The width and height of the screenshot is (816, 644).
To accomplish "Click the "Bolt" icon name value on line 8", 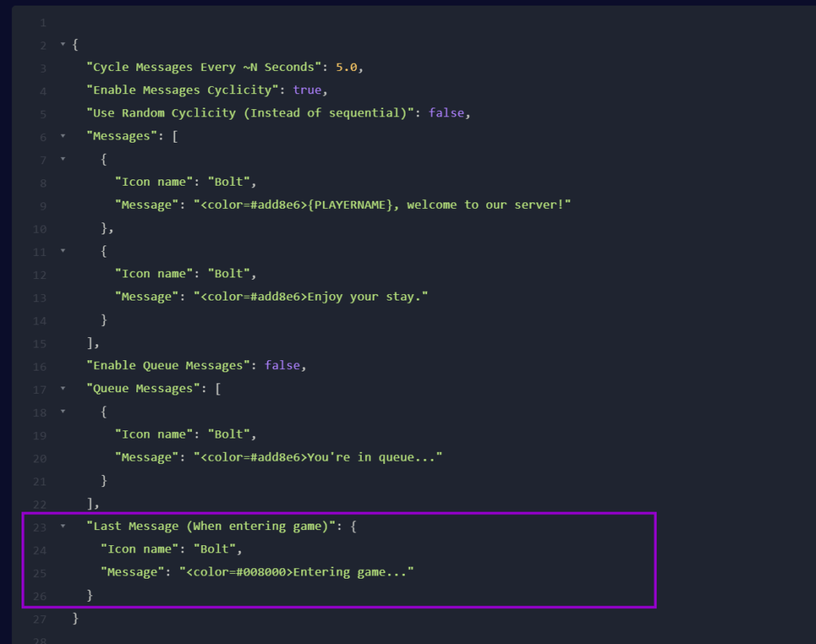I will coord(229,182).
